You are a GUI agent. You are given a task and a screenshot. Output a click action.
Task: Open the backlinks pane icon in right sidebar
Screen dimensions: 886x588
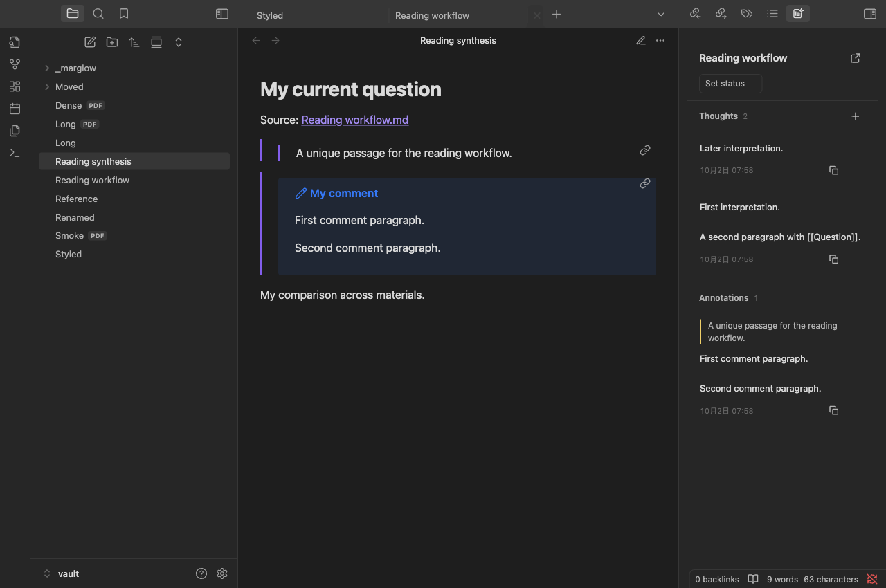[x=695, y=13]
